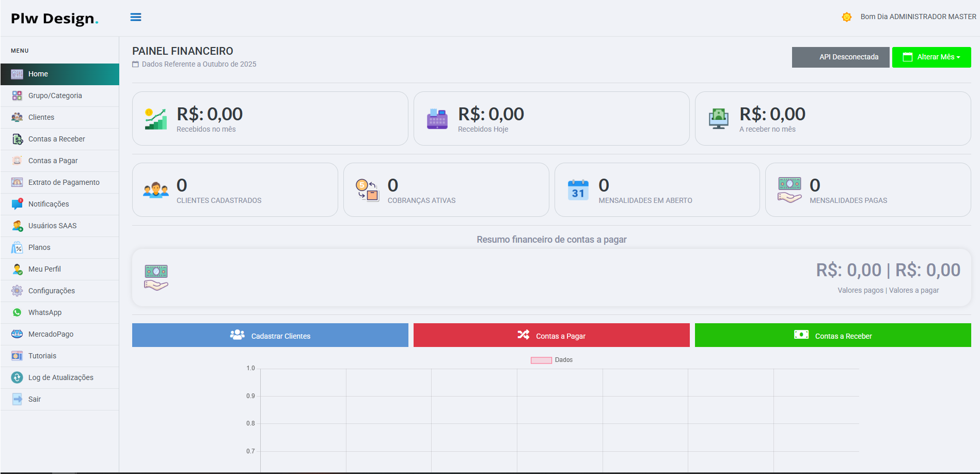Click the Dados legend swatch above the chart
The width and height of the screenshot is (980, 474).
(x=541, y=360)
